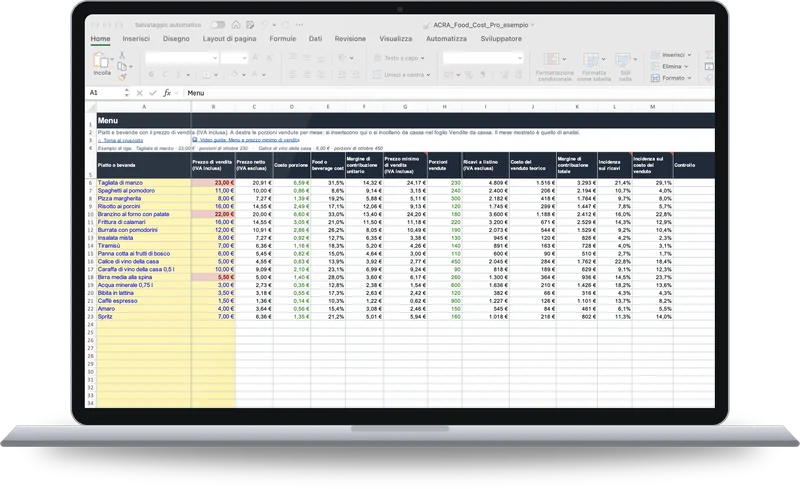Open the Inserisci ribbon tab
This screenshot has height=489, width=800.
(136, 38)
